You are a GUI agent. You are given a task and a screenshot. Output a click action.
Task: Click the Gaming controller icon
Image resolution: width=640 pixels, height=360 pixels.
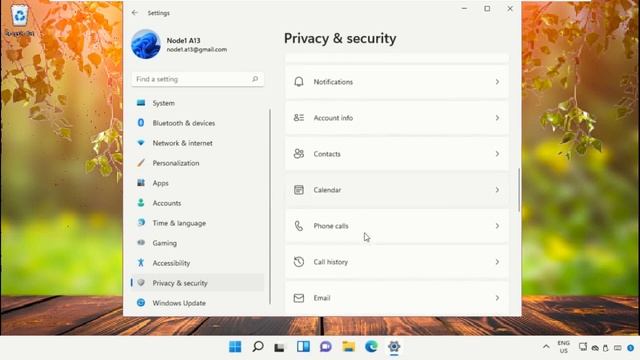click(141, 243)
